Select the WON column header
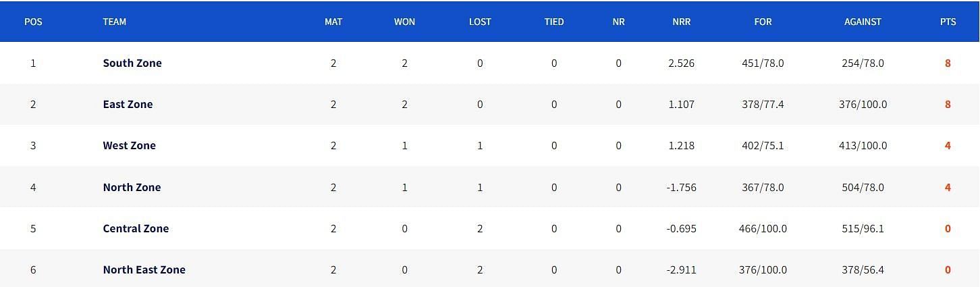The width and height of the screenshot is (980, 287). tap(404, 22)
